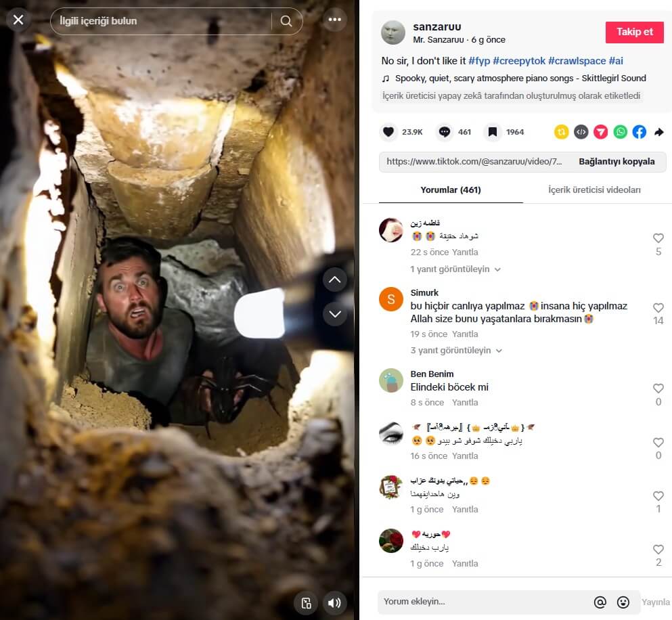Click the search magnifier icon
Screen dimensions: 672x620
(x=286, y=21)
